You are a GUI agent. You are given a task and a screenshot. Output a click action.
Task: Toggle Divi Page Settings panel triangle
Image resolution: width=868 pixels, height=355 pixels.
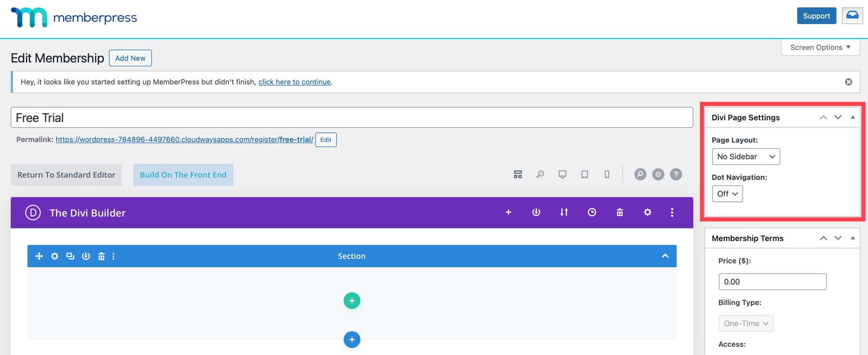(x=853, y=117)
